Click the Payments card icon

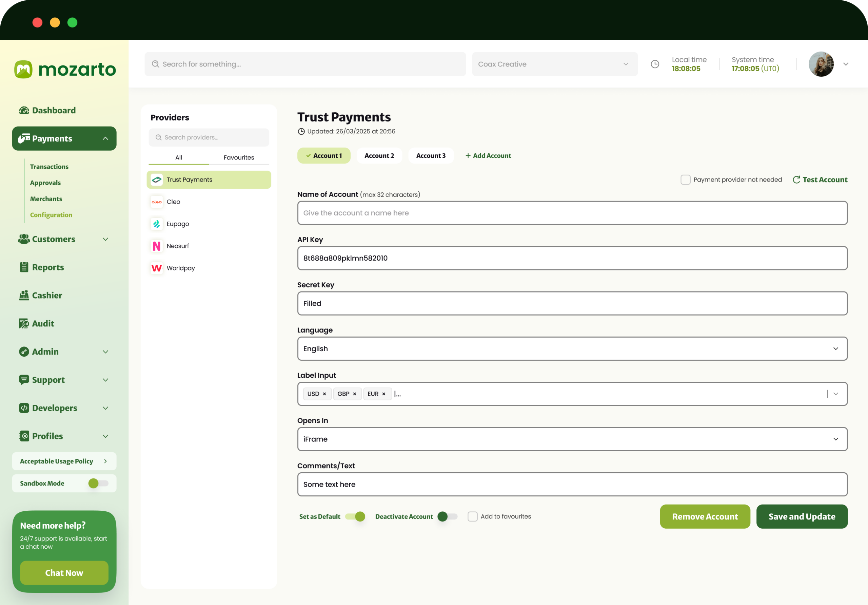(24, 138)
